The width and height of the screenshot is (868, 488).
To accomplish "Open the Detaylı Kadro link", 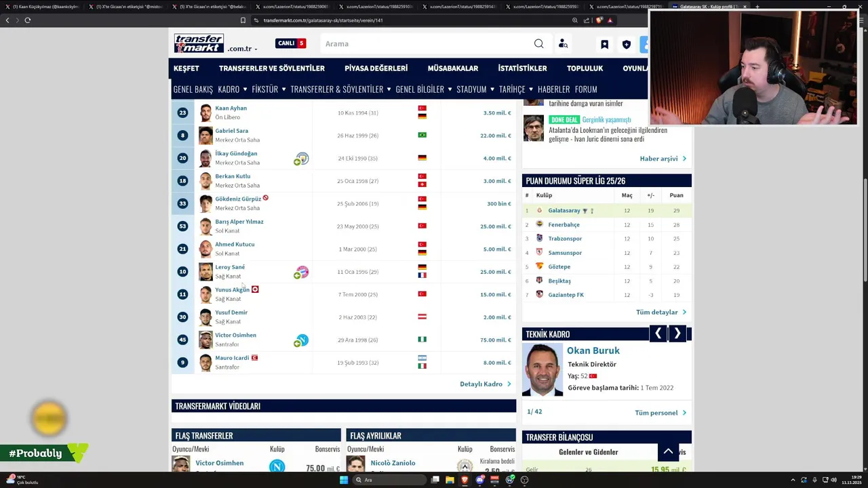I will tap(486, 384).
